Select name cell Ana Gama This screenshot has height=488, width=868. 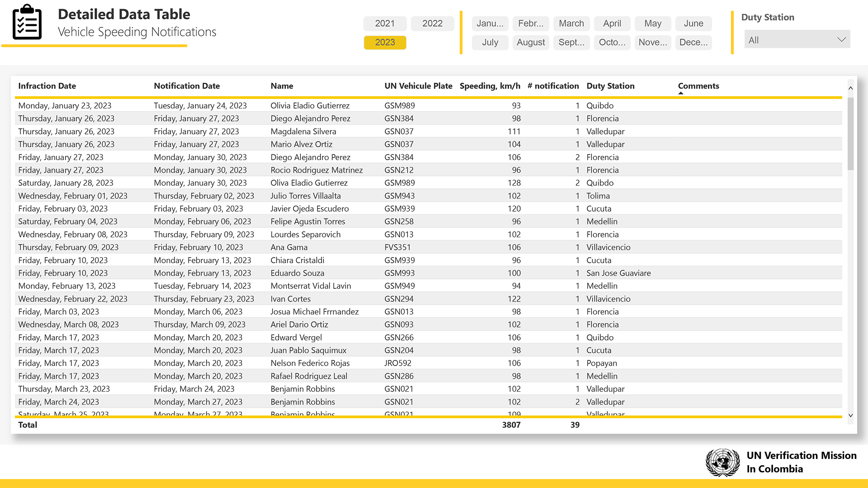click(x=289, y=247)
